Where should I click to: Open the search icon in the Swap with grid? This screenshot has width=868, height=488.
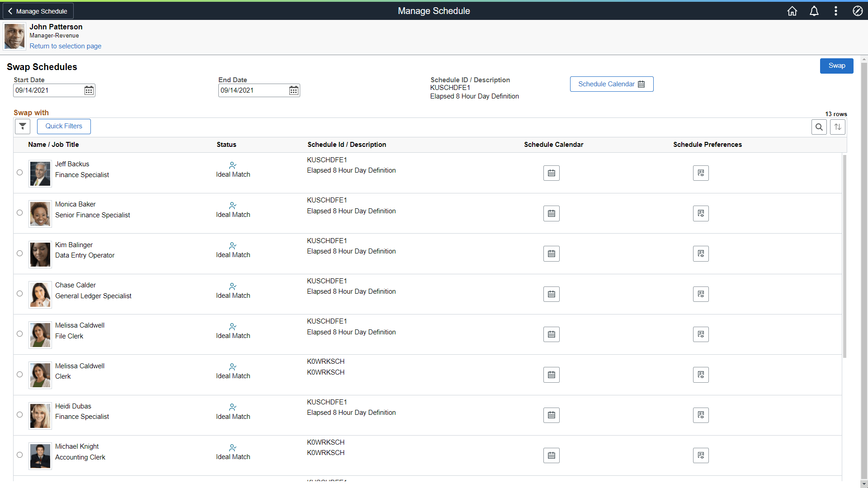coord(820,127)
